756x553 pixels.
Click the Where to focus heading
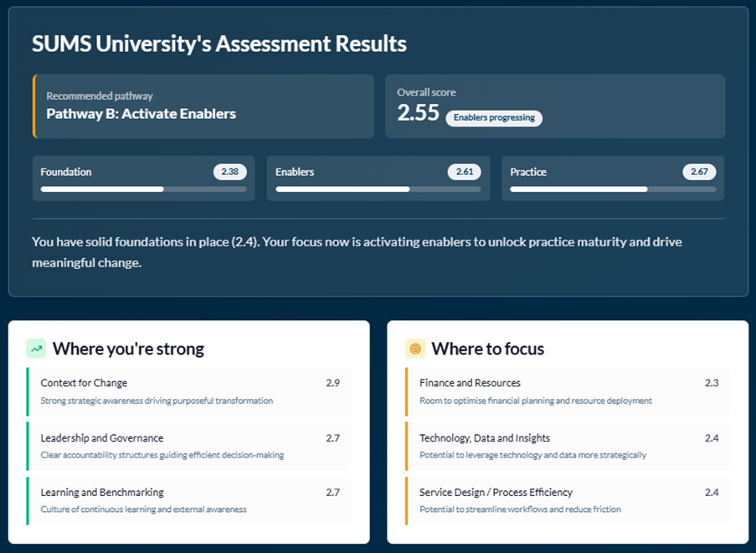(x=487, y=349)
